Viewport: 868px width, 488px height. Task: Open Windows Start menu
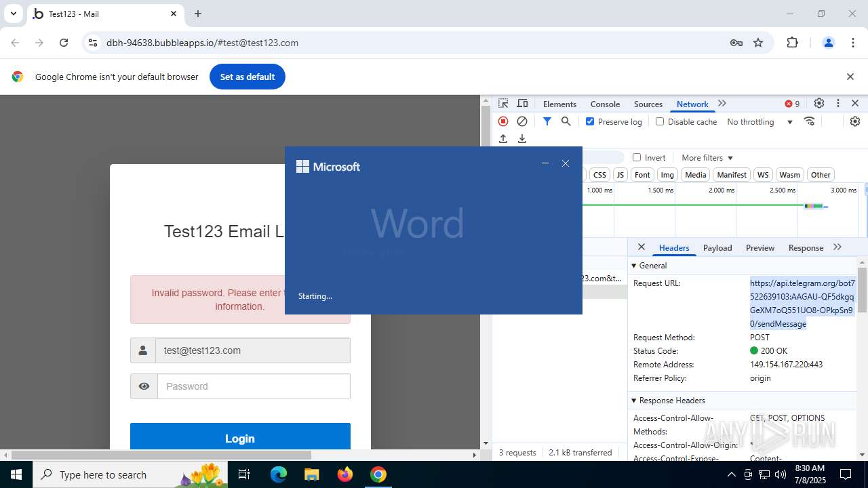16,474
